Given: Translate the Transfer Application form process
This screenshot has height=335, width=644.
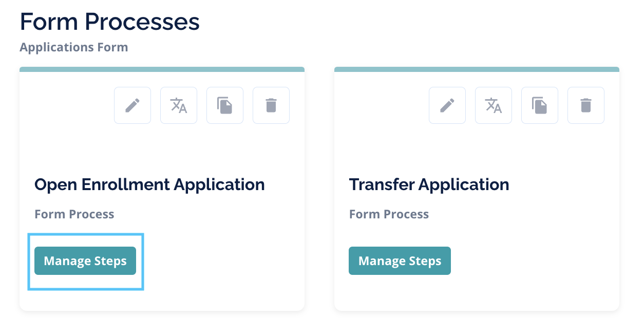Looking at the screenshot, I should (494, 105).
